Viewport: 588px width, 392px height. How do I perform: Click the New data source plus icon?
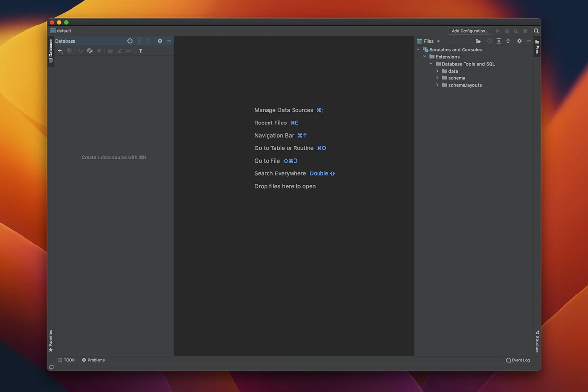point(60,51)
